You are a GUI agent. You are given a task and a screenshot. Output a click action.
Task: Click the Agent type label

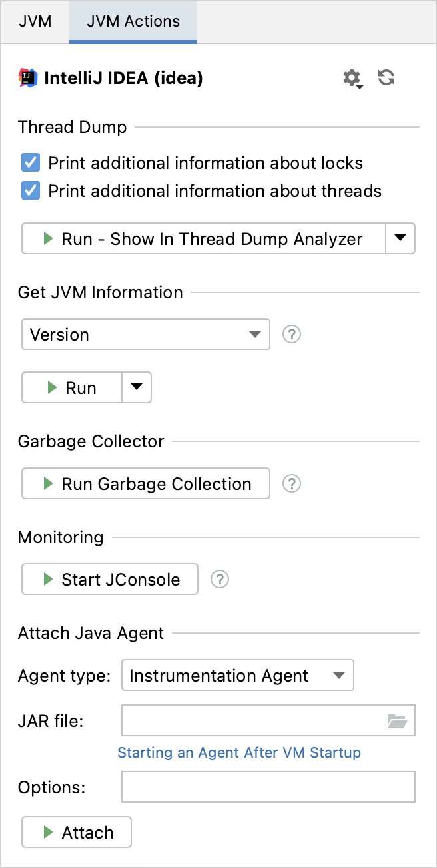[x=65, y=676]
